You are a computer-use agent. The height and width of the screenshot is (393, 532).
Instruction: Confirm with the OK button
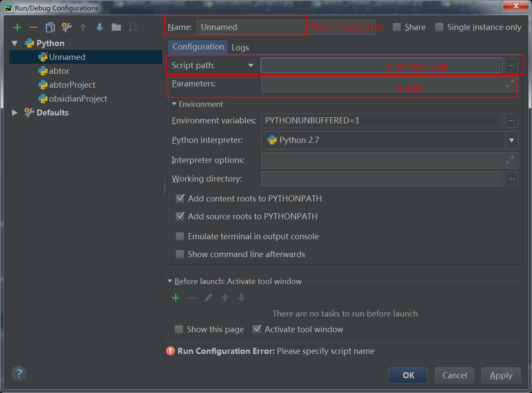click(x=408, y=375)
